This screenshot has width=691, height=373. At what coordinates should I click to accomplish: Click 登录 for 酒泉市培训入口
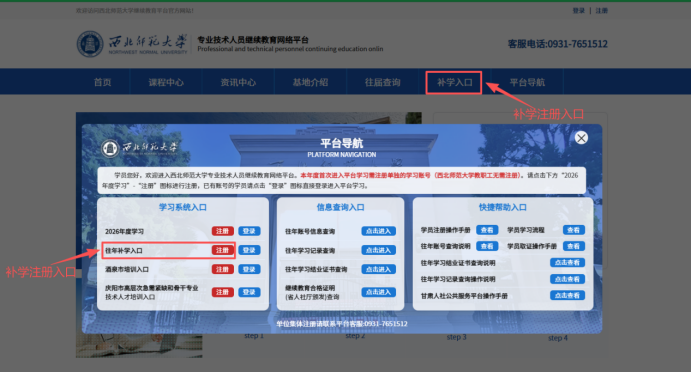pos(249,269)
